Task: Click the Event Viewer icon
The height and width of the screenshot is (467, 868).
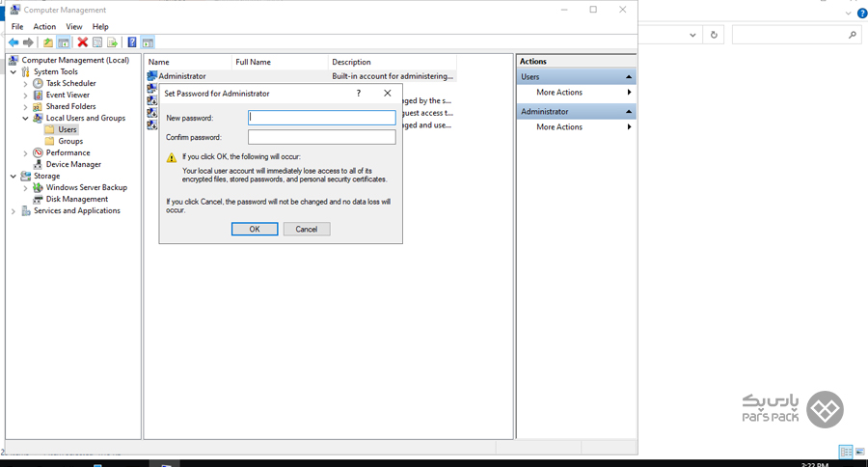Action: pyautogui.click(x=38, y=95)
